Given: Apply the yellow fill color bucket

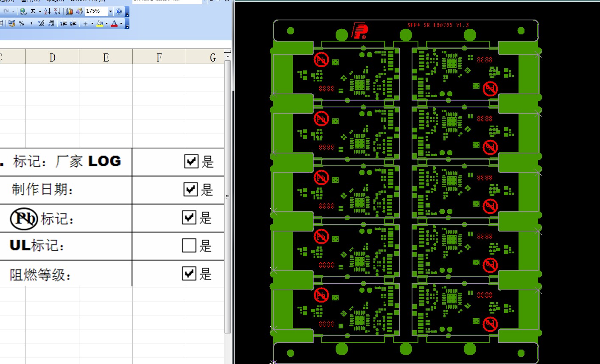Looking at the screenshot, I should 100,23.
